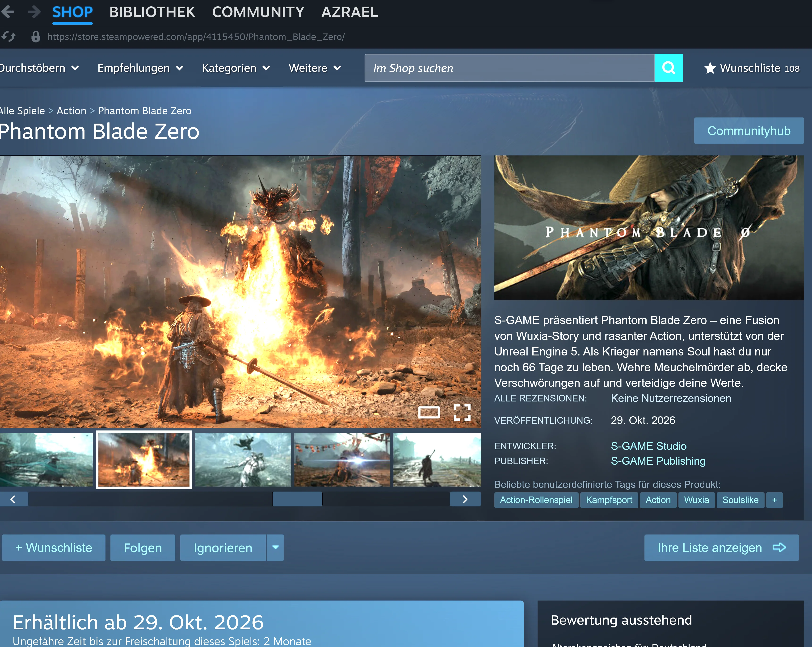Click the Folgen button

[143, 547]
